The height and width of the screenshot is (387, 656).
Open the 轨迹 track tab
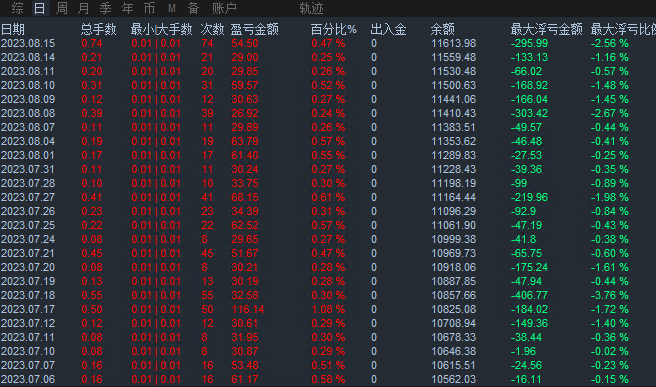[x=311, y=8]
